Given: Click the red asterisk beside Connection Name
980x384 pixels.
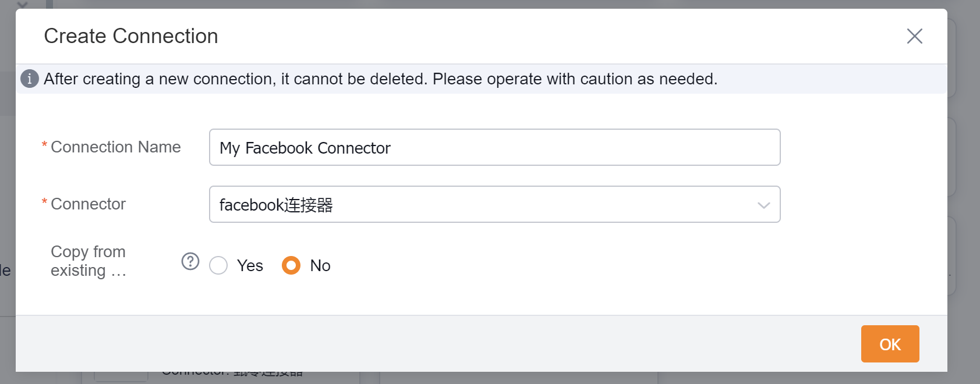Looking at the screenshot, I should point(44,145).
